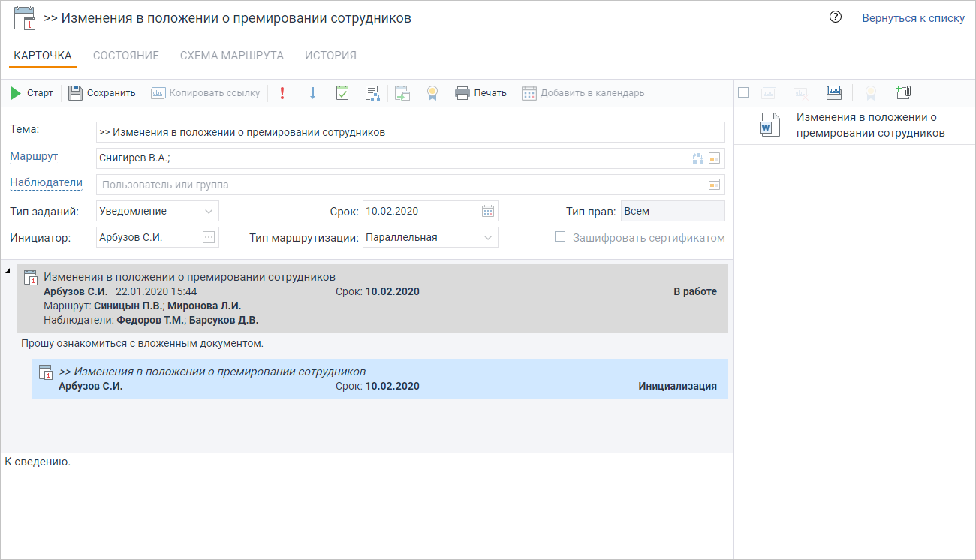Expand the Тип заданий dropdown
976x560 pixels.
(x=209, y=212)
